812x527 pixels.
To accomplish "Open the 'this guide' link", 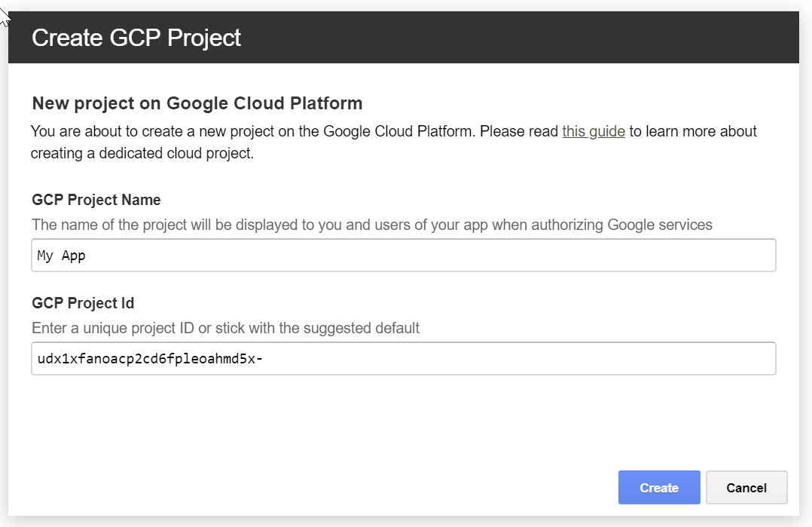I will [594, 132].
